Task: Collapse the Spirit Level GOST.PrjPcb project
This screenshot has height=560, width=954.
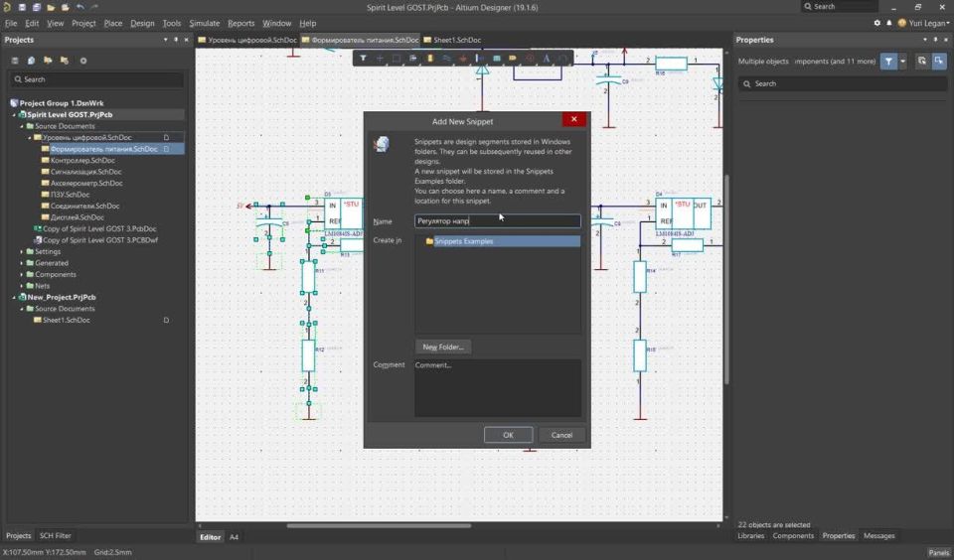Action: pyautogui.click(x=14, y=115)
